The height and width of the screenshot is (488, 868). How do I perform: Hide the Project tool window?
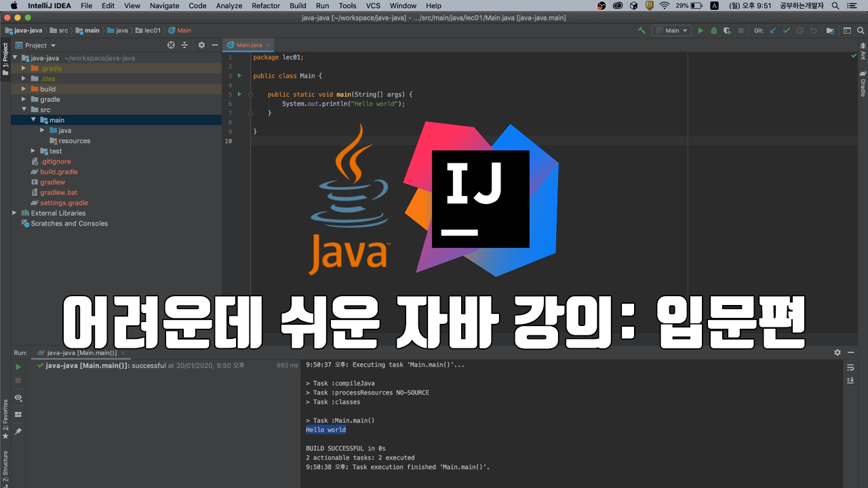215,45
